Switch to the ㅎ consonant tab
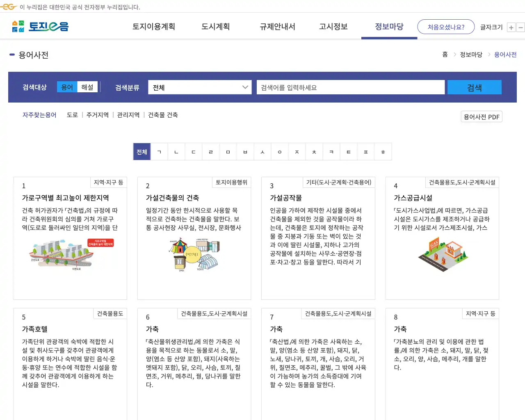 [x=383, y=151]
